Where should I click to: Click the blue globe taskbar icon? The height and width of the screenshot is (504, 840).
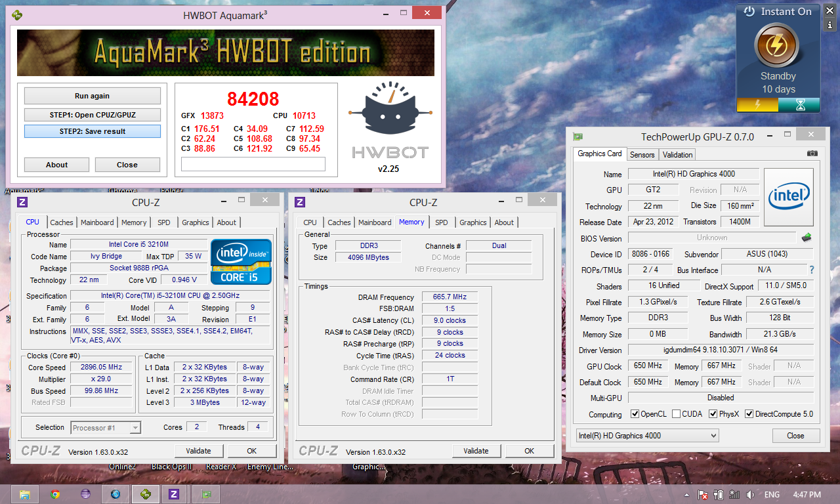point(115,494)
